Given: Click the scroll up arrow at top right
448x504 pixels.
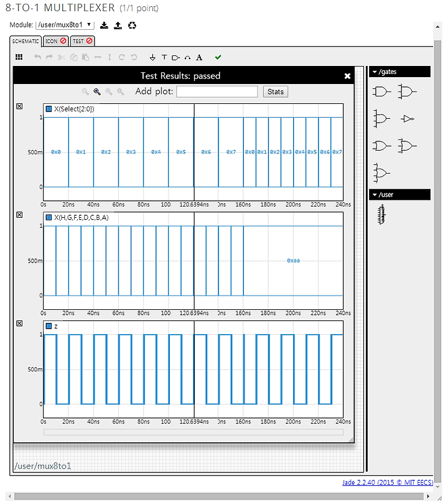Looking at the screenshot, I should [437, 27].
